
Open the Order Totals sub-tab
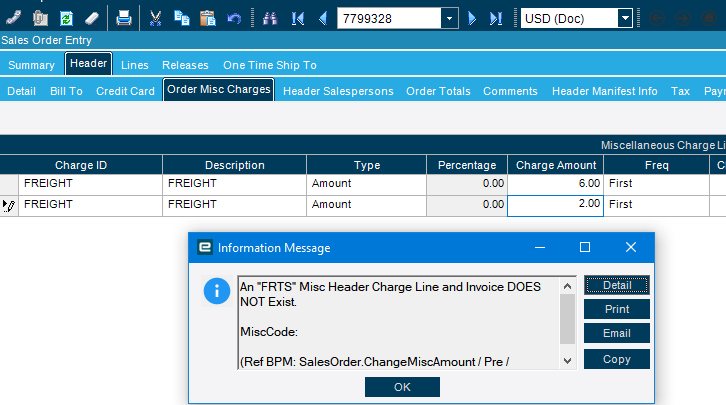(438, 91)
